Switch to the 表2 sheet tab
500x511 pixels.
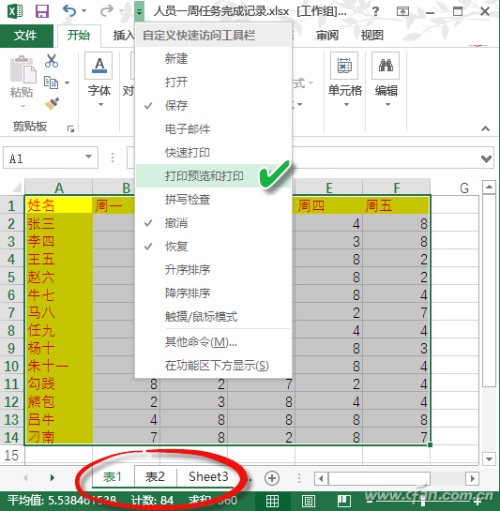point(155,477)
